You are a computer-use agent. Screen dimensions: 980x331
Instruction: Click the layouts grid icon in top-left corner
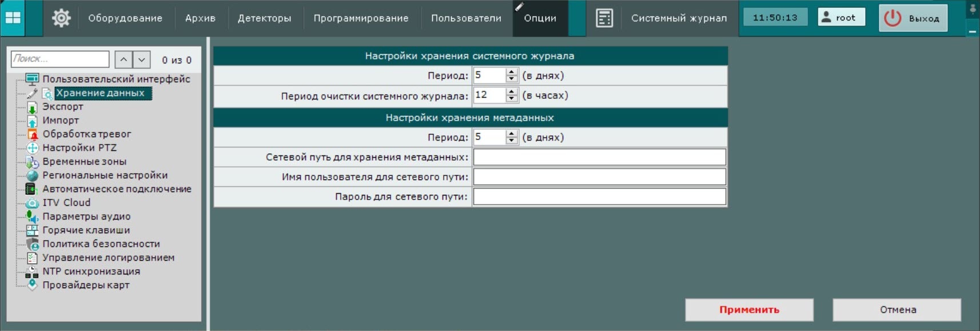13,18
